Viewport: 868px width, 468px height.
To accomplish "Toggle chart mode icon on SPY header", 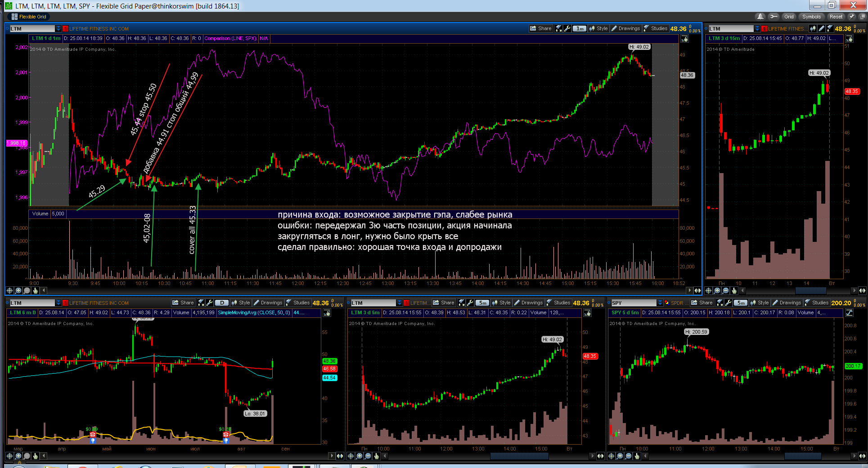I will click(849, 312).
